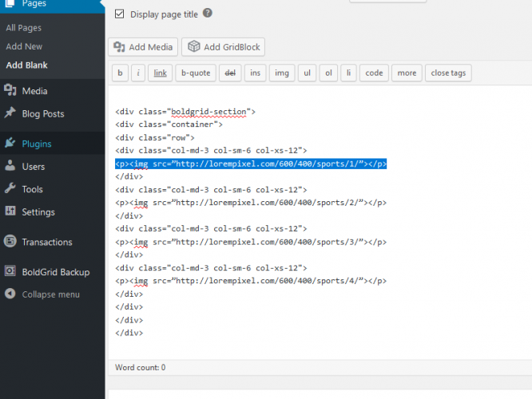Toggle the Display page title checkbox
The width and height of the screenshot is (532, 399).
tap(119, 14)
